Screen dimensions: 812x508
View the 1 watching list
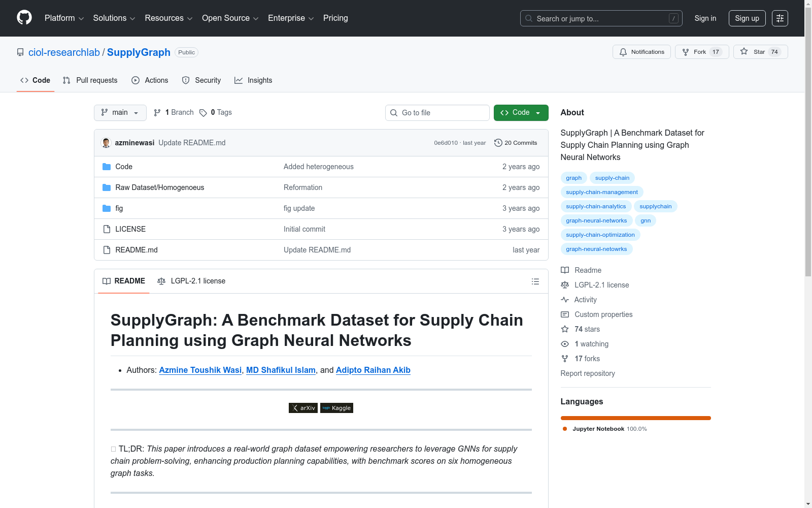click(585, 344)
